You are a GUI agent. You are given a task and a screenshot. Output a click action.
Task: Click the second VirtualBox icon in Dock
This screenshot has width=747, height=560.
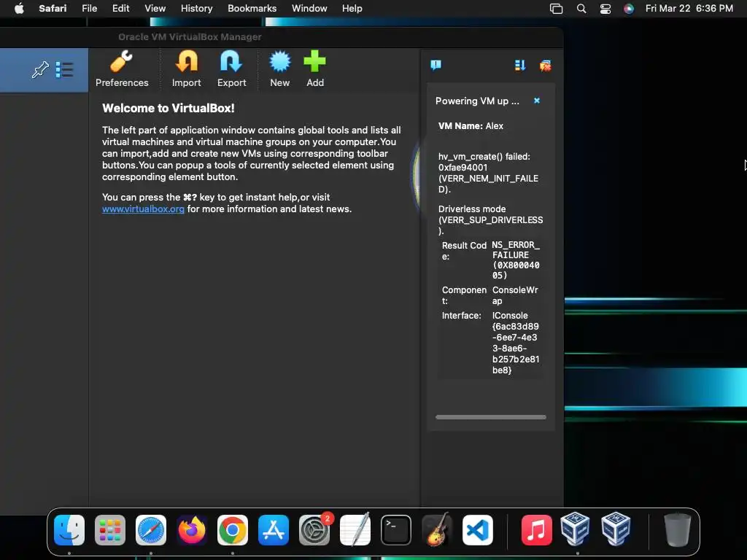pyautogui.click(x=616, y=529)
